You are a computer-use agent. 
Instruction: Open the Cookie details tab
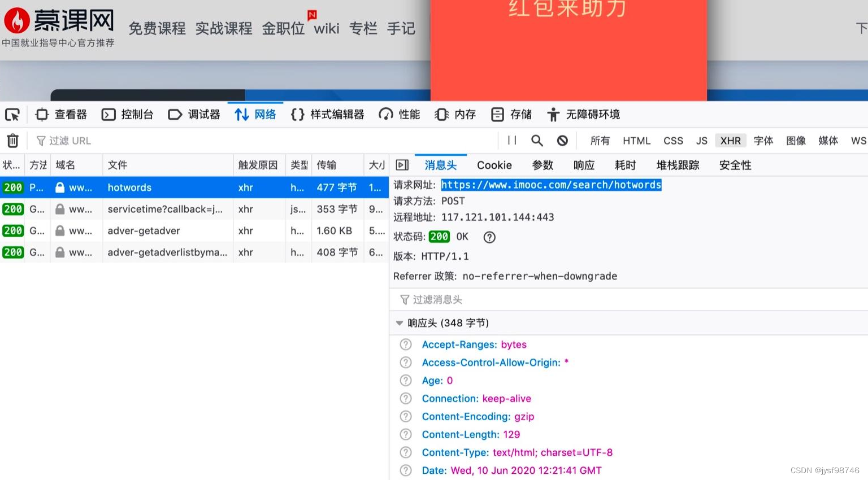494,165
